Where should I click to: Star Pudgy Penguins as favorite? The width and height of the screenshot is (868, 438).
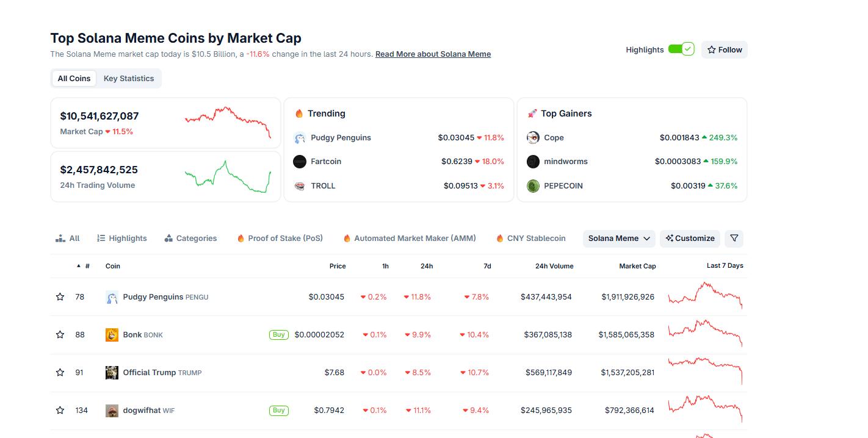coord(60,297)
